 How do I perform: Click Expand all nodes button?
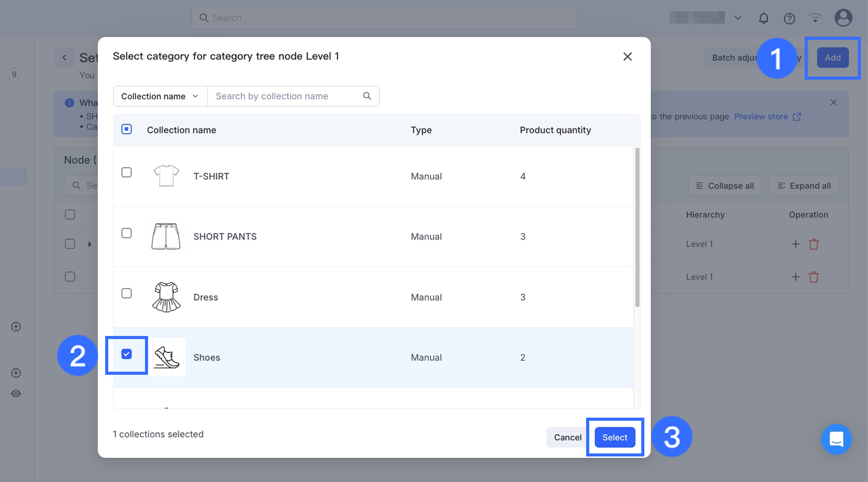[x=804, y=186]
